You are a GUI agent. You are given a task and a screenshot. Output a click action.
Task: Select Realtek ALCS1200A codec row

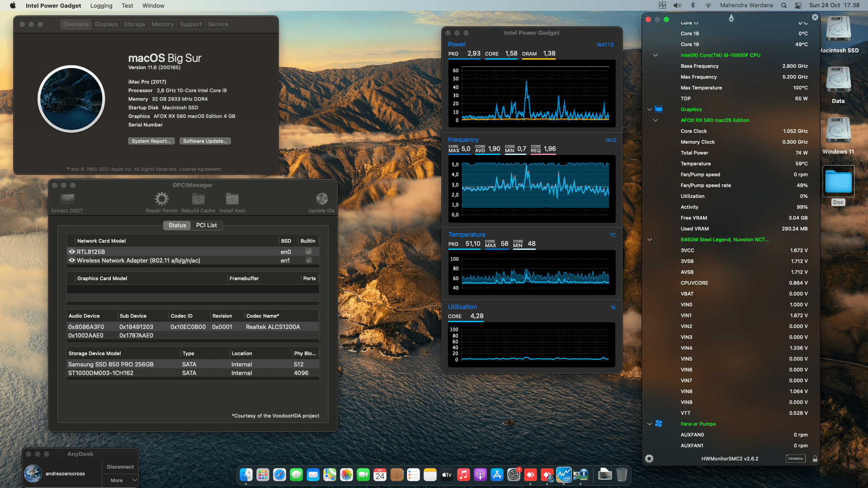[193, 327]
